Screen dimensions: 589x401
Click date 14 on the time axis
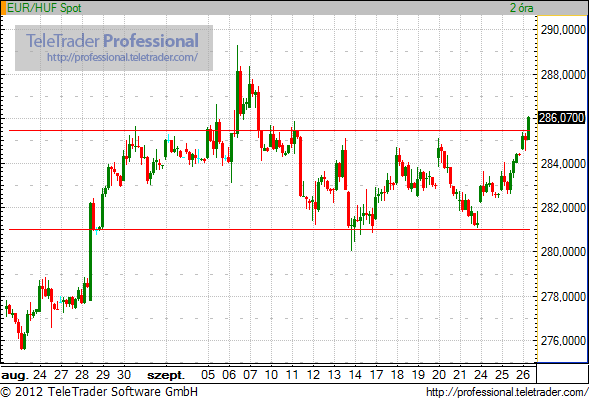355,375
